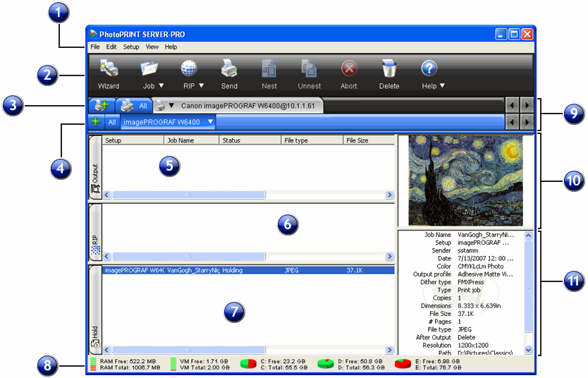
Task: Select the All setups tab
Action: point(112,122)
